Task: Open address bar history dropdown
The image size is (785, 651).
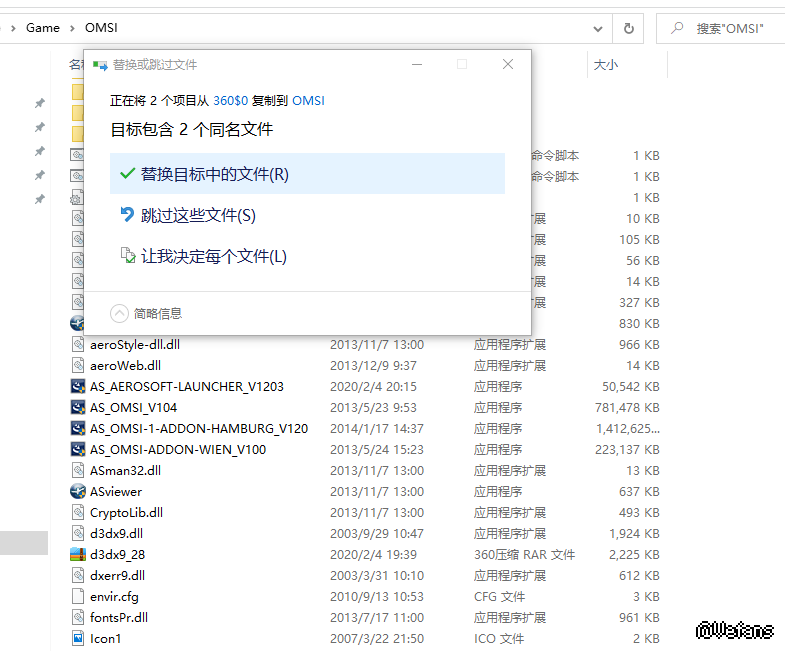Action: [x=600, y=28]
